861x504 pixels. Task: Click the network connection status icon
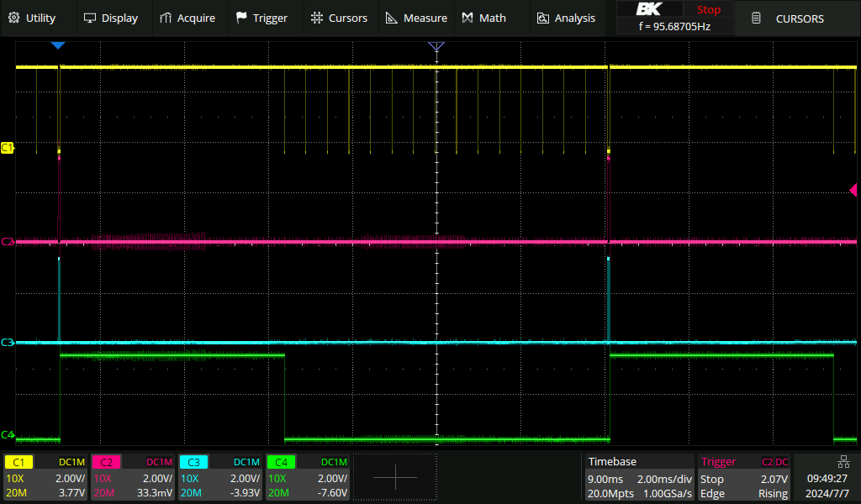[843, 461]
